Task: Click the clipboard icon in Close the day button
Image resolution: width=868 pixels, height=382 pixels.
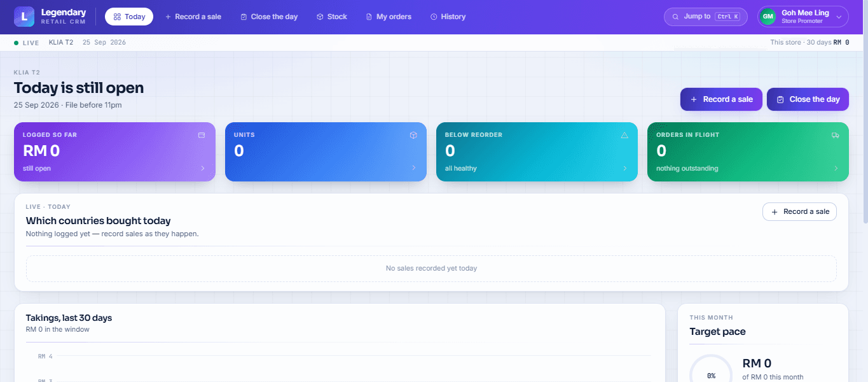Action: click(780, 99)
